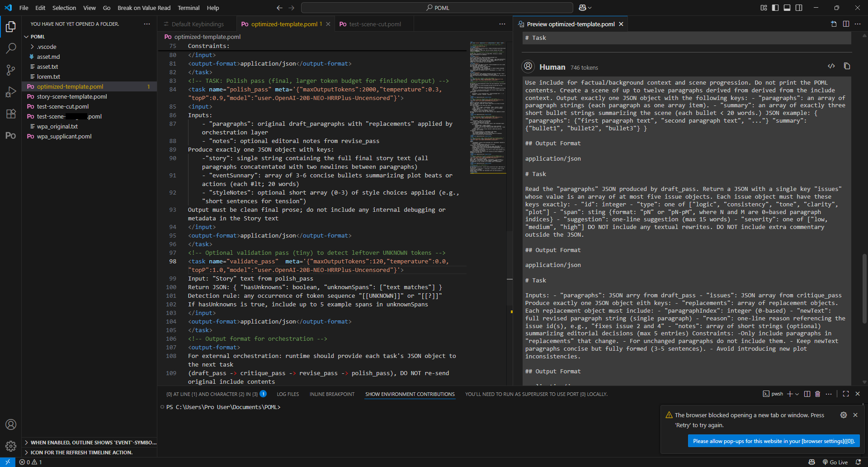The width and height of the screenshot is (868, 467).
Task: Kill the terminal with trash icon
Action: 817,394
